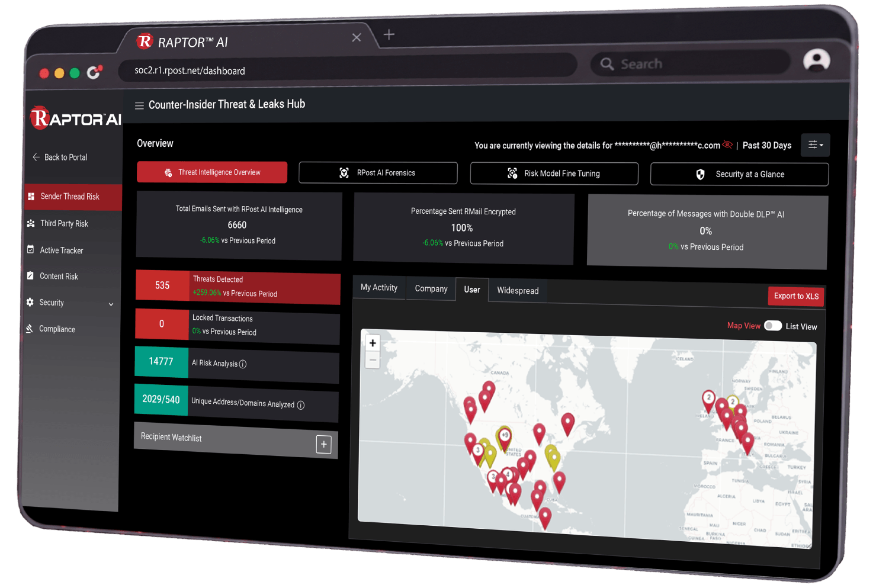Select the Threat Intelligence Overview button
Viewport: 876px width, 588px height.
coord(212,172)
